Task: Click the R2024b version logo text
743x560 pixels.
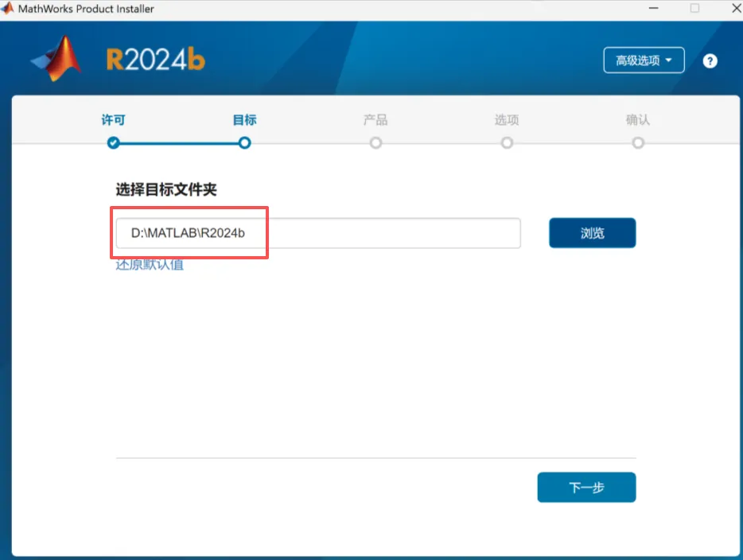Action: (155, 60)
